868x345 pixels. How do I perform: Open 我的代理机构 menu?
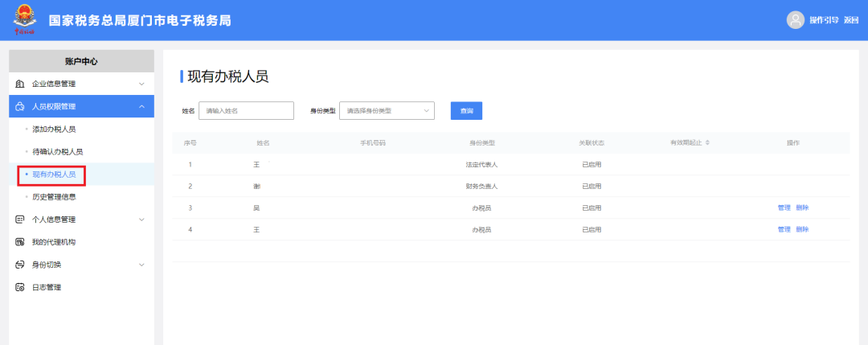81,242
